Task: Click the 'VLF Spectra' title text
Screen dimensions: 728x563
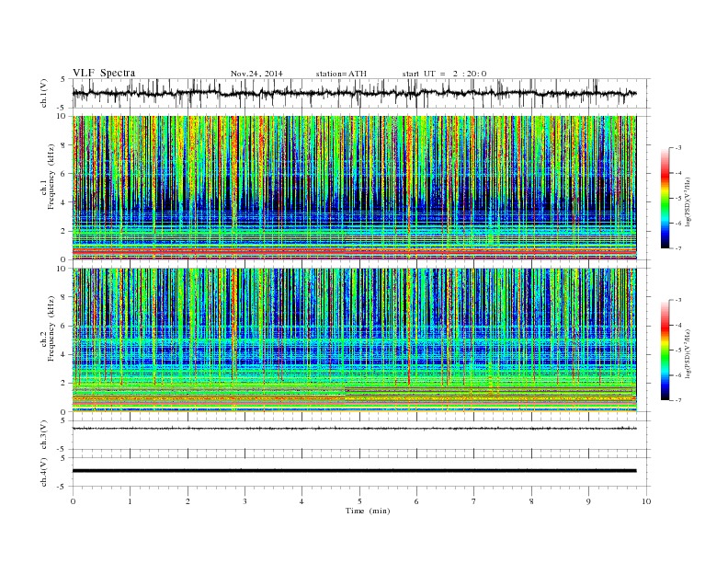Action: pyautogui.click(x=104, y=73)
